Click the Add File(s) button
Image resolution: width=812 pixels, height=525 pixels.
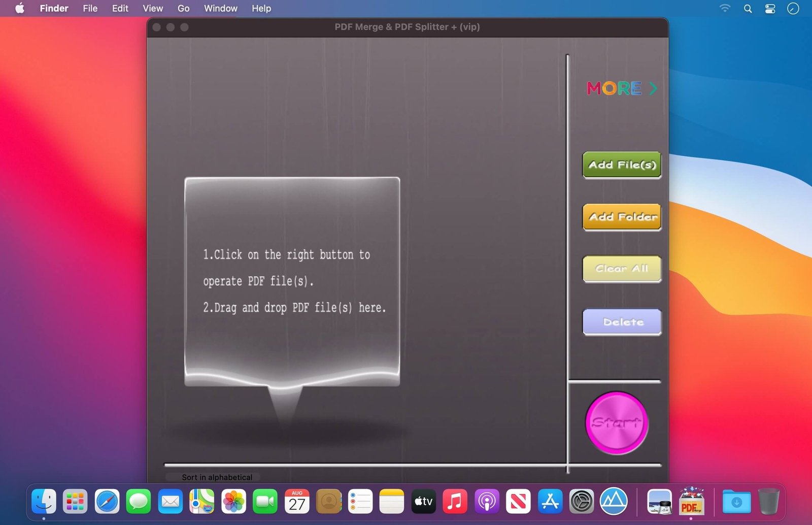pyautogui.click(x=621, y=165)
